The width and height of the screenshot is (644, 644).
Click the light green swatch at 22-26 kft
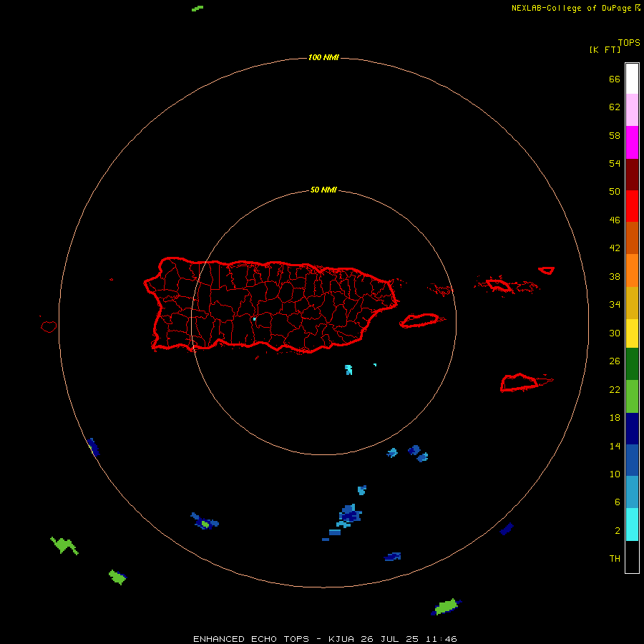(632, 396)
